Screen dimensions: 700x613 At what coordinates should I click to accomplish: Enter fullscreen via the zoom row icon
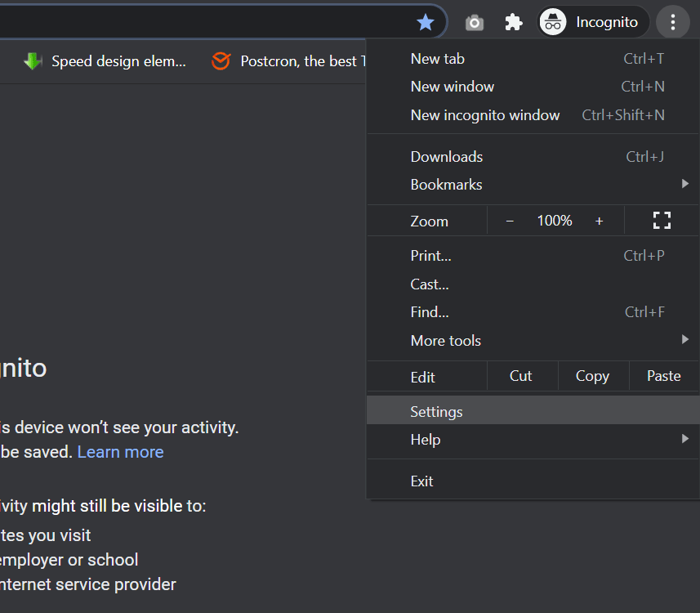coord(662,220)
